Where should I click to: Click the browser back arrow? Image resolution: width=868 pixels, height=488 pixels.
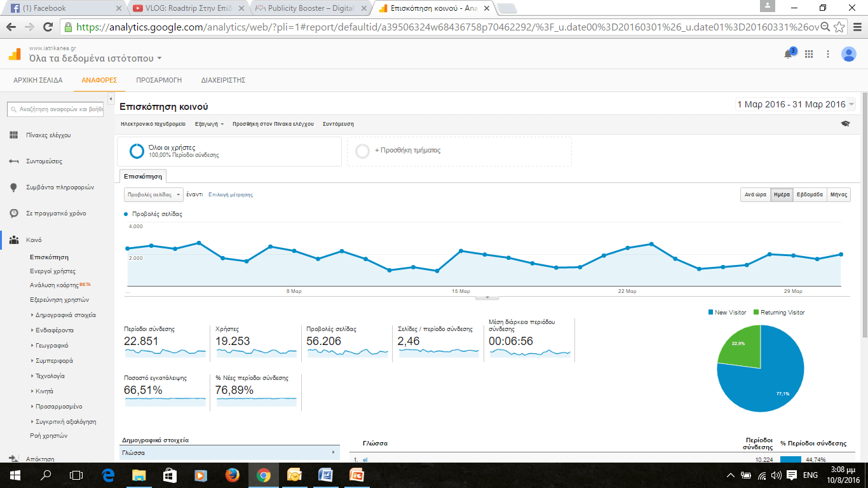11,27
